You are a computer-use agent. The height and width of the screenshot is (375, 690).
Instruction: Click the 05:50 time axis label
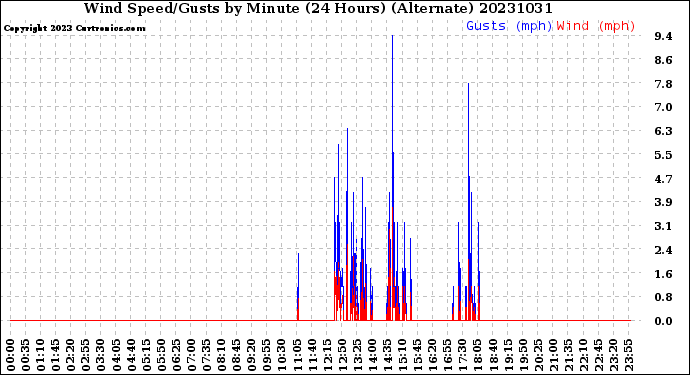(161, 354)
